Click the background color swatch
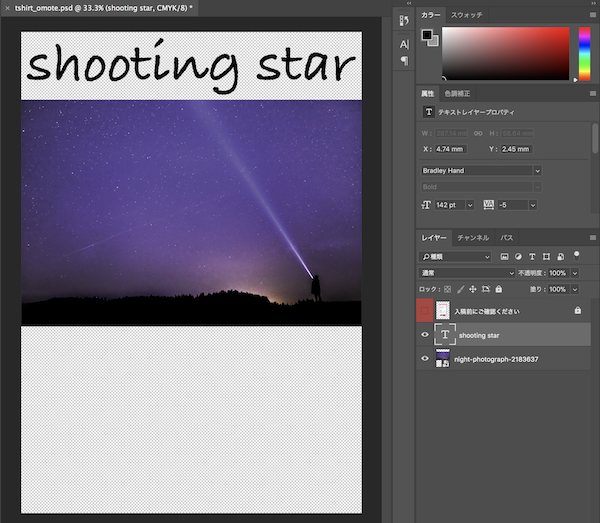 point(434,41)
